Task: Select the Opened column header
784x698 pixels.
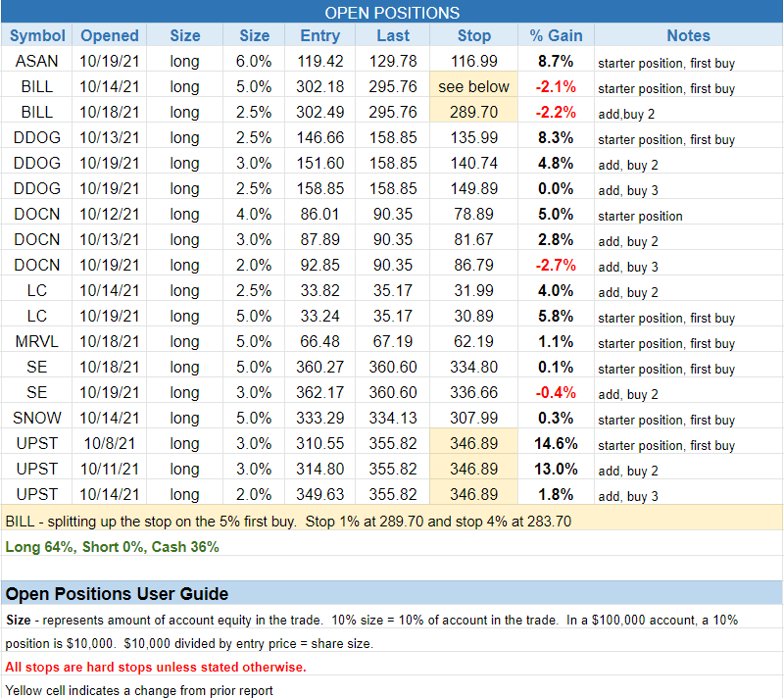Action: (x=110, y=35)
